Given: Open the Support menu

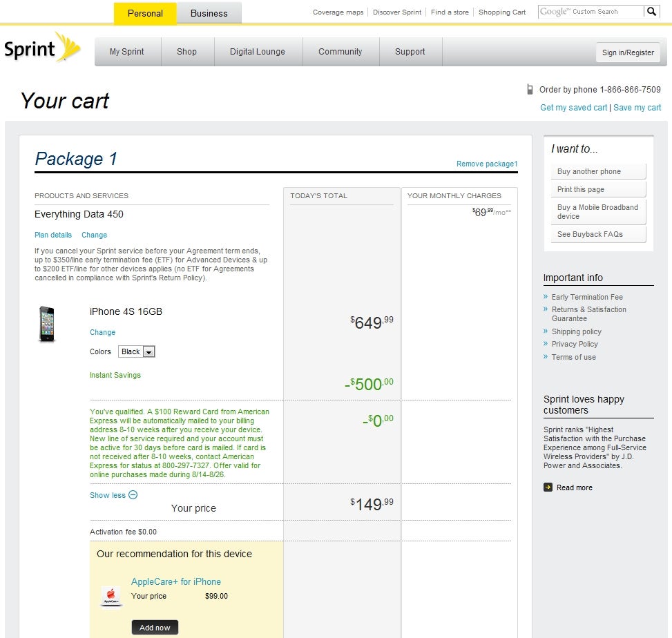Looking at the screenshot, I should click(410, 52).
